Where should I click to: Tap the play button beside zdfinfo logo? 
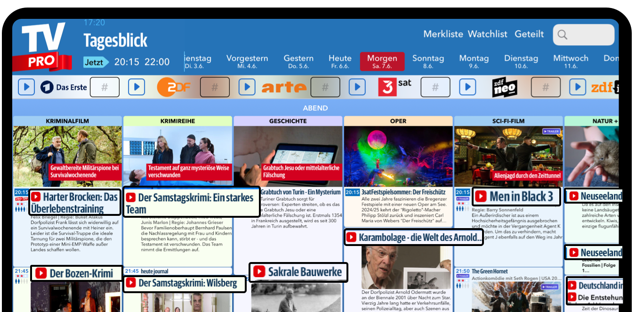tap(578, 87)
